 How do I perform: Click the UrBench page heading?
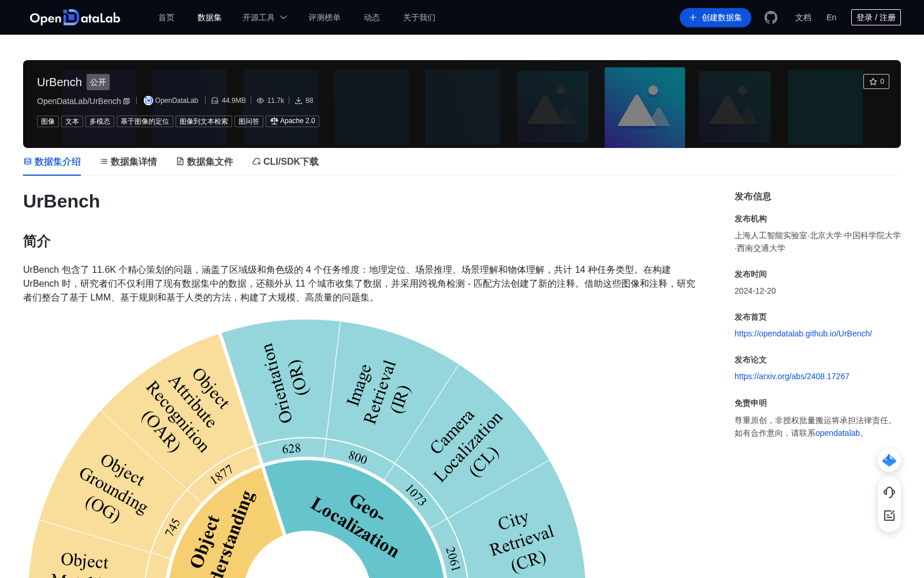(x=61, y=201)
